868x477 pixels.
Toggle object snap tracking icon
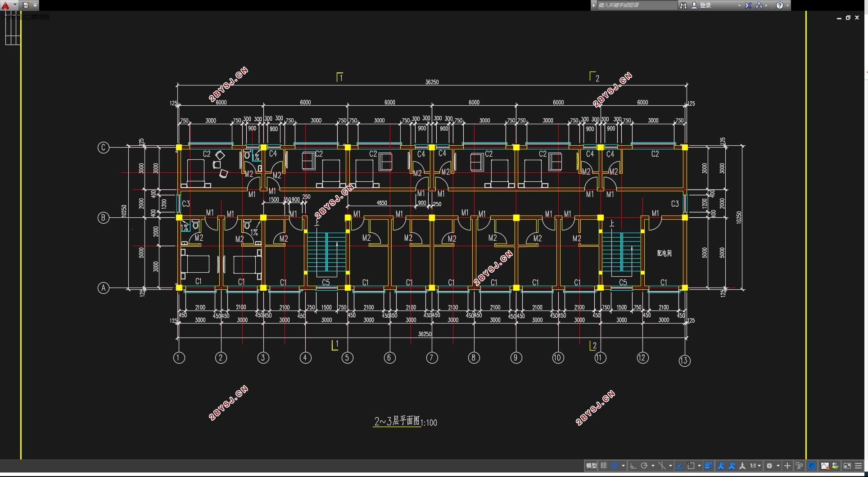pyautogui.click(x=680, y=466)
